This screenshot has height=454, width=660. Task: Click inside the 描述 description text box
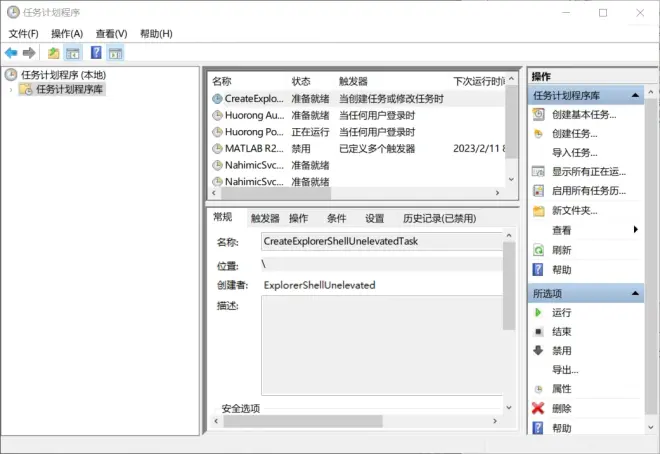[x=381, y=345]
